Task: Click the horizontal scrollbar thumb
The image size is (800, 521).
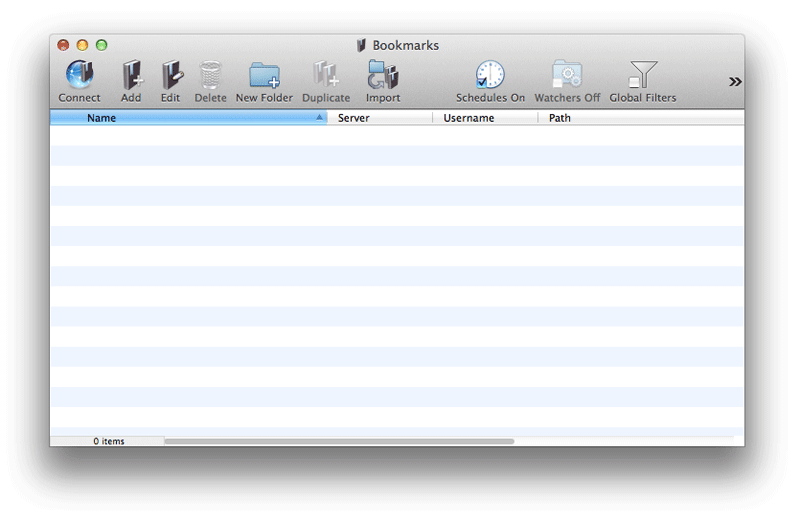Action: tap(339, 441)
